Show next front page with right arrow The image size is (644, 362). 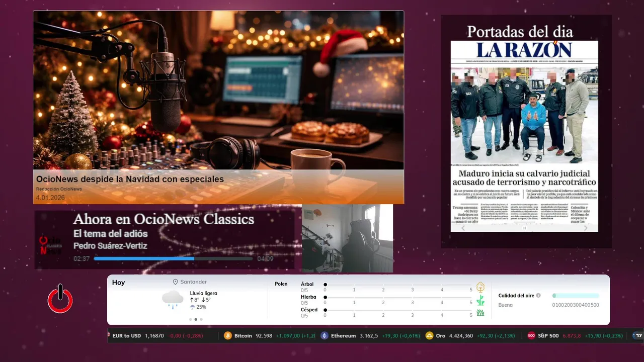coord(586,228)
